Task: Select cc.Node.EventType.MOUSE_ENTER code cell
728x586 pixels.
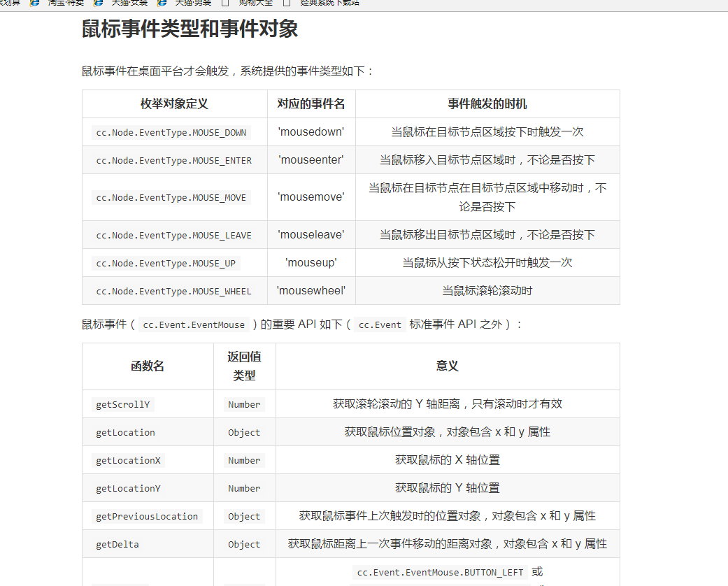Action: tap(173, 160)
